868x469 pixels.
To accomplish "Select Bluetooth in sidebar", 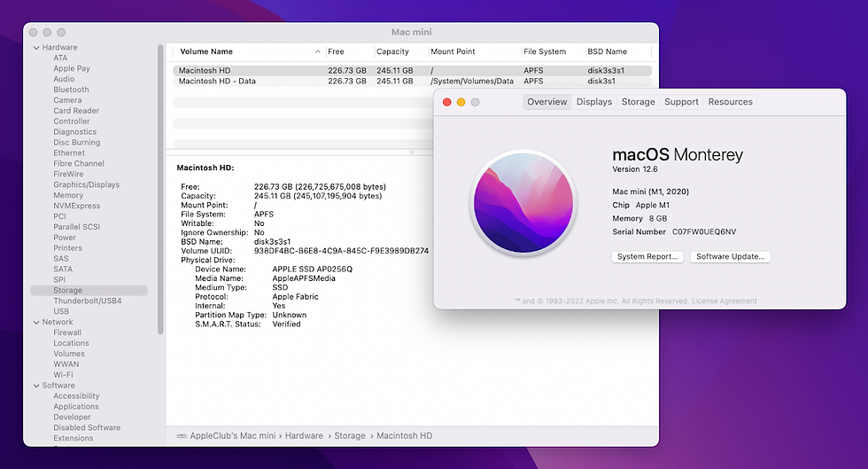I will tap(71, 90).
